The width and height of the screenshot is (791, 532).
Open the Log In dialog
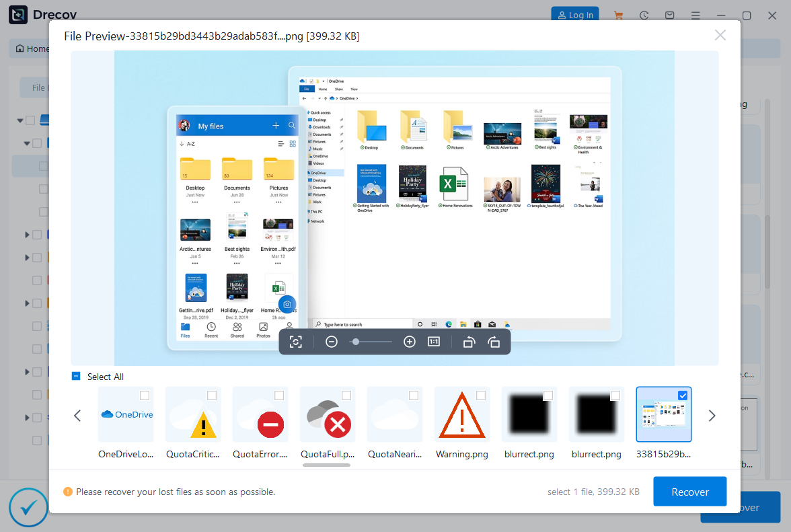[x=575, y=14]
